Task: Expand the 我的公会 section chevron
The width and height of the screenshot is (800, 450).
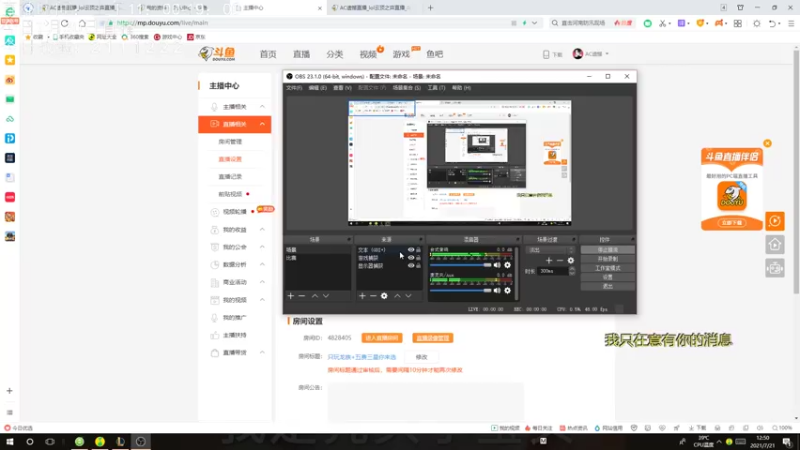Action: point(262,247)
